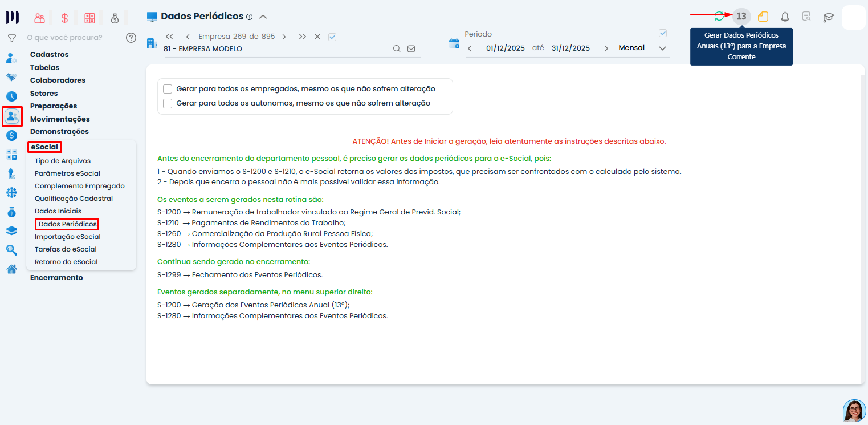Viewport: 868px width, 425px height.
Task: Click the document search icon beside the bell
Action: pos(806,17)
